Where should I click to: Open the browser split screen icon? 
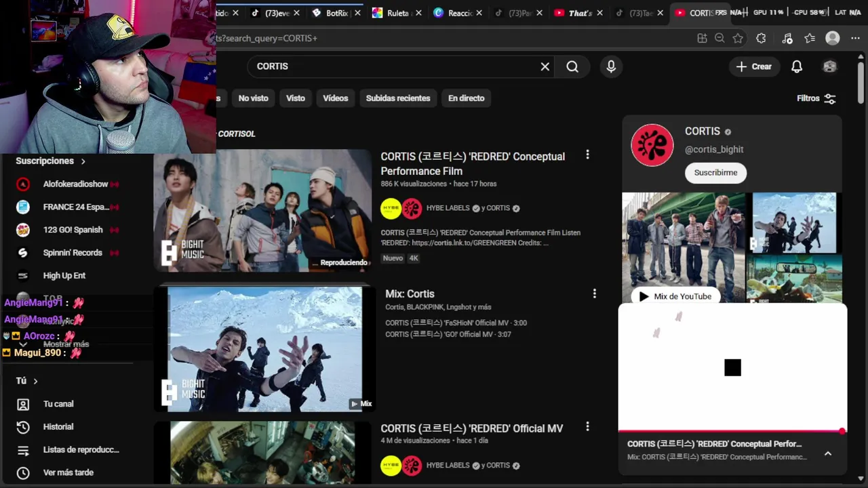pos(702,39)
